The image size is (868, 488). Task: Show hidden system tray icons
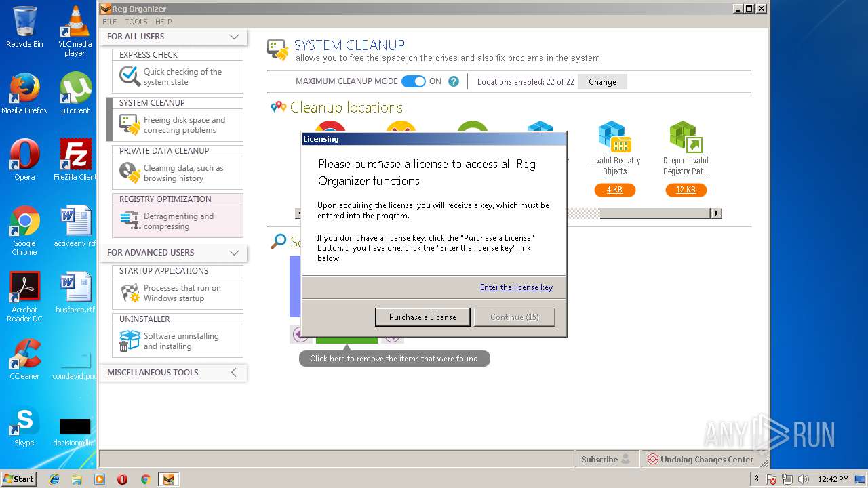coord(756,479)
